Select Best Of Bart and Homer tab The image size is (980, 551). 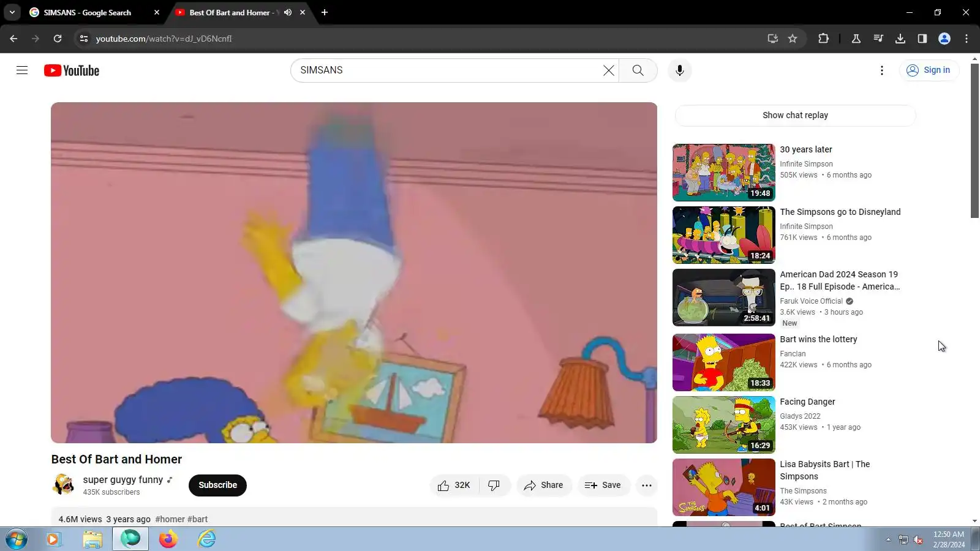click(233, 12)
